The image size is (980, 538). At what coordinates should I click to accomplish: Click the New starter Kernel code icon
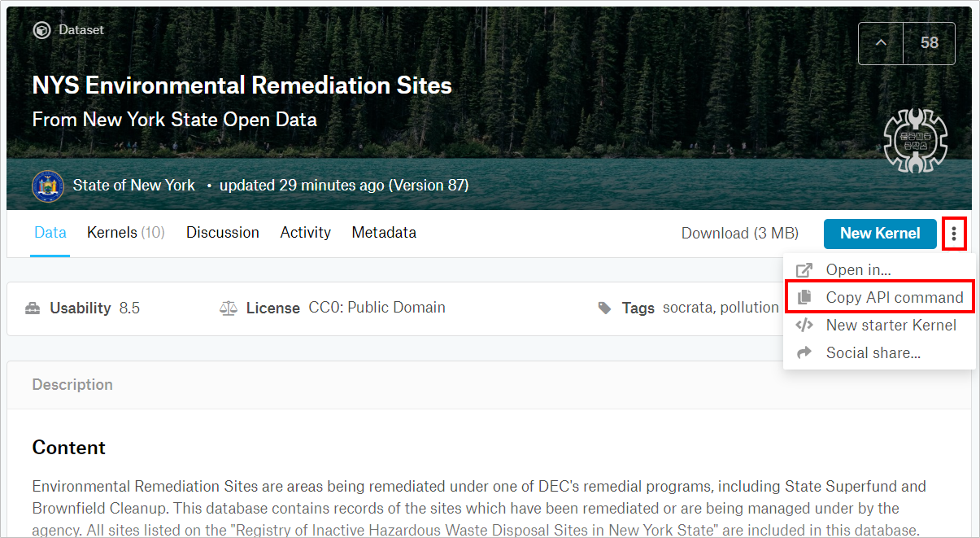tap(804, 326)
